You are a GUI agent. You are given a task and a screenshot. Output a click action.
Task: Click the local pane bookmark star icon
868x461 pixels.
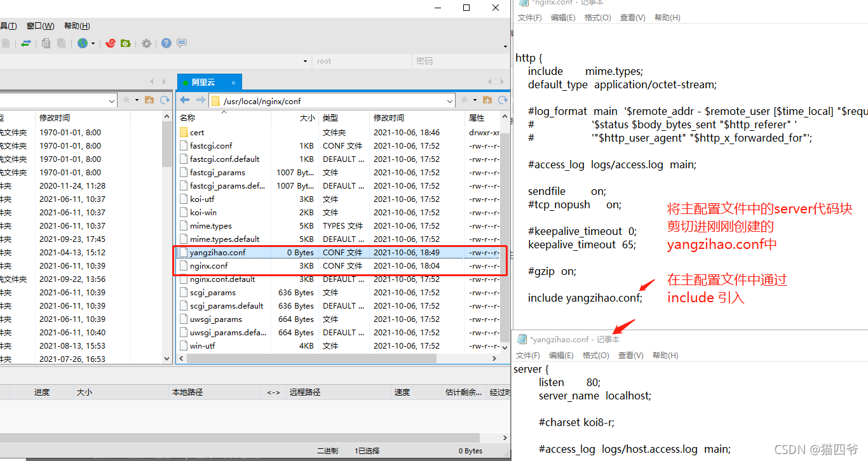click(x=126, y=100)
